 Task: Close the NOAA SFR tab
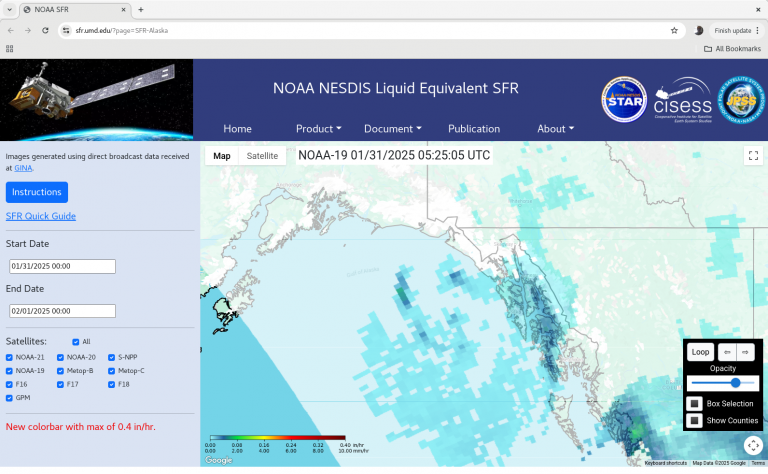[x=123, y=9]
